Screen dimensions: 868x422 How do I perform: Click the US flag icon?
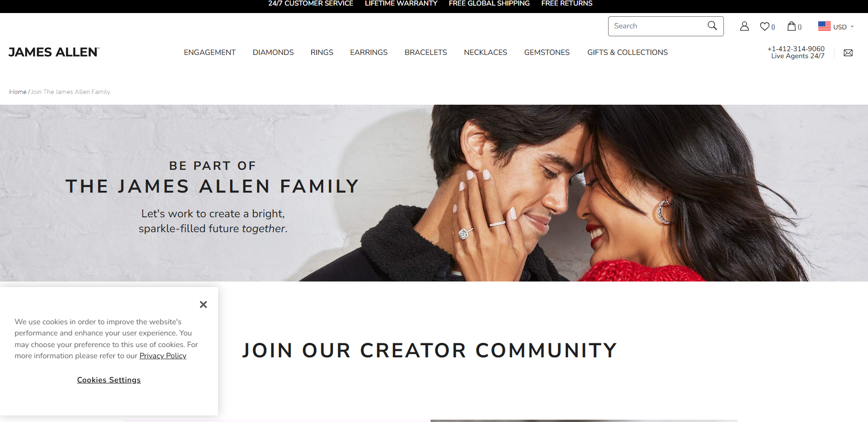pos(824,26)
